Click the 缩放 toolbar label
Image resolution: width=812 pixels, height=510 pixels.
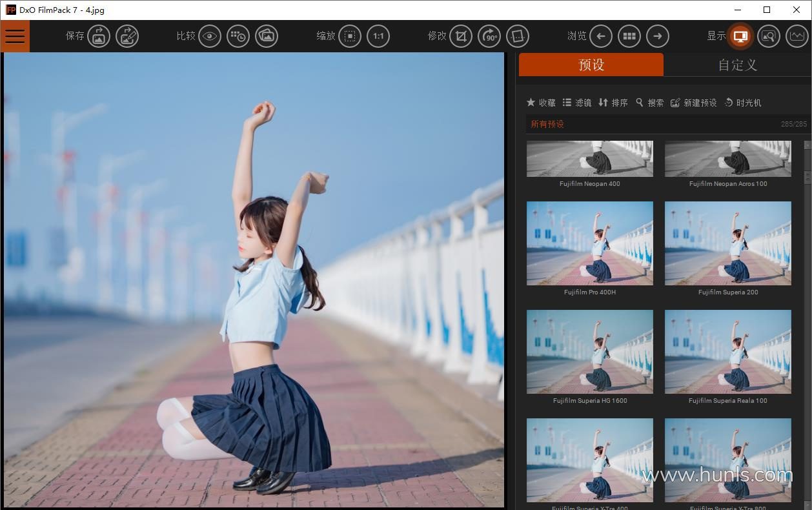(326, 36)
